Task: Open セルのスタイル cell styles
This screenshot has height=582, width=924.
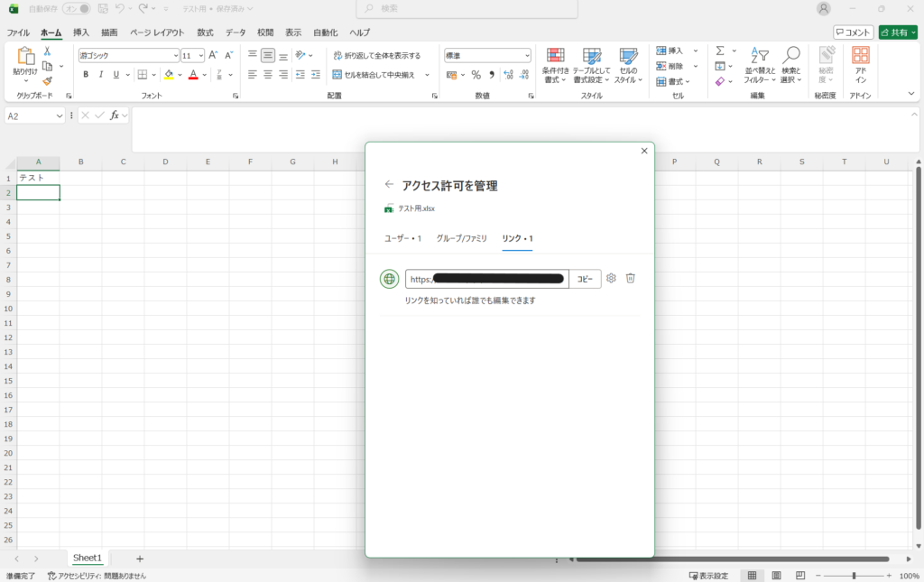Action: 628,65
